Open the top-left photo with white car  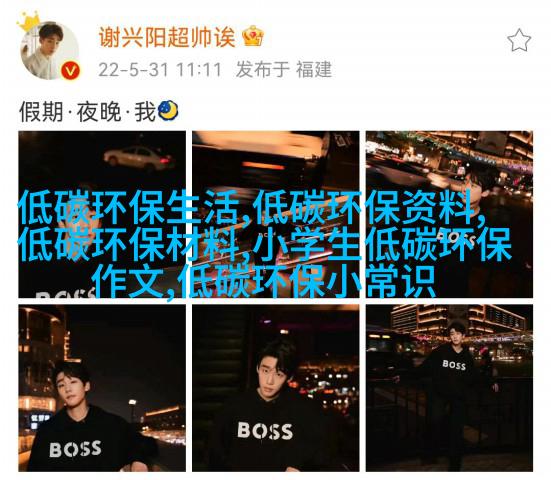click(x=102, y=214)
